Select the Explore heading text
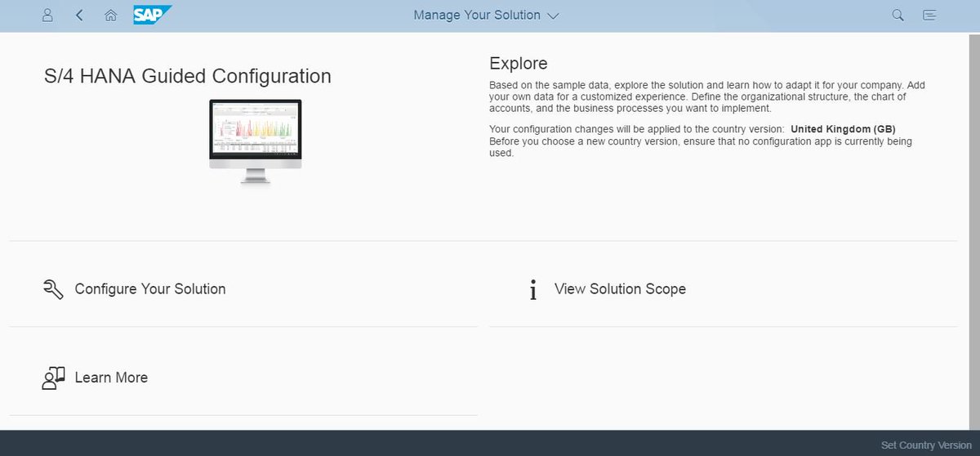This screenshot has width=980, height=456. tap(519, 64)
